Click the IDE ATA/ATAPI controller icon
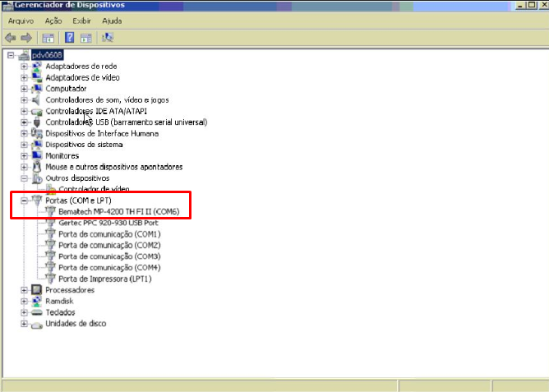 click(37, 112)
